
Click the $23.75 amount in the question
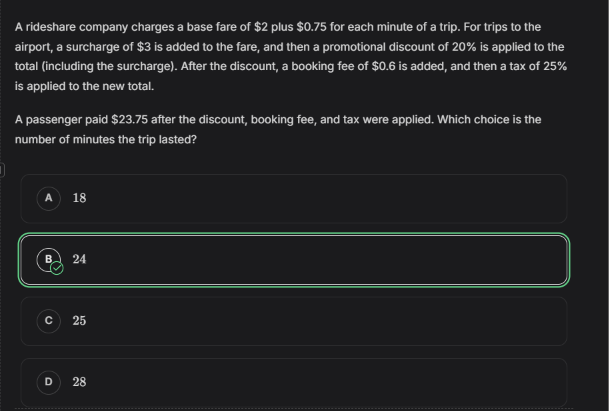[x=129, y=120]
